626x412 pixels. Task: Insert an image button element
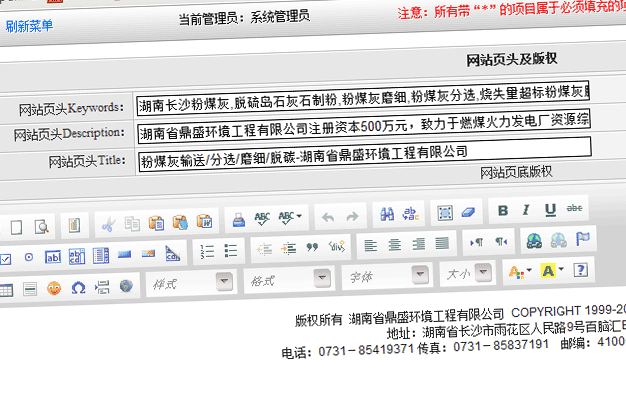point(148,254)
